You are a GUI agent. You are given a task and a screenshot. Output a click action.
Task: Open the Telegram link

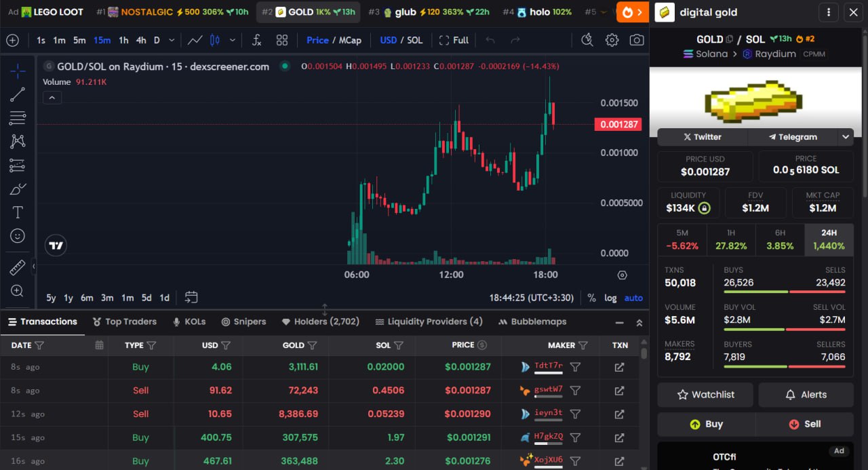click(793, 137)
